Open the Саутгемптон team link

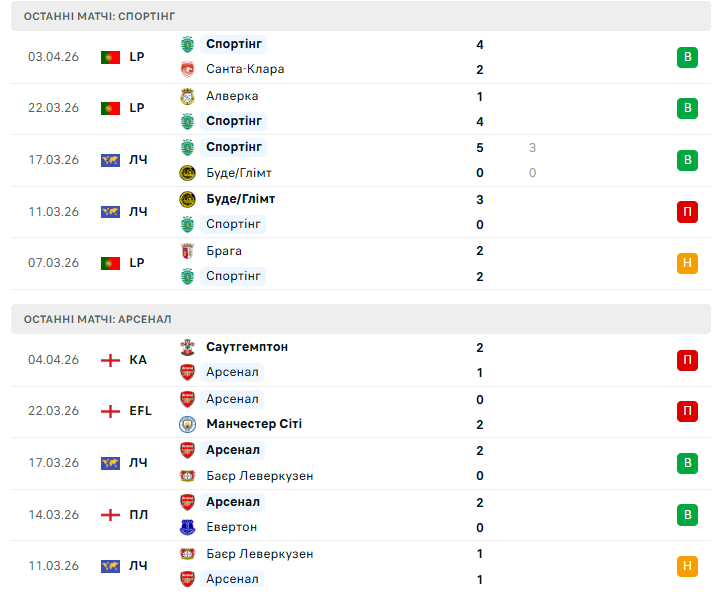(246, 347)
